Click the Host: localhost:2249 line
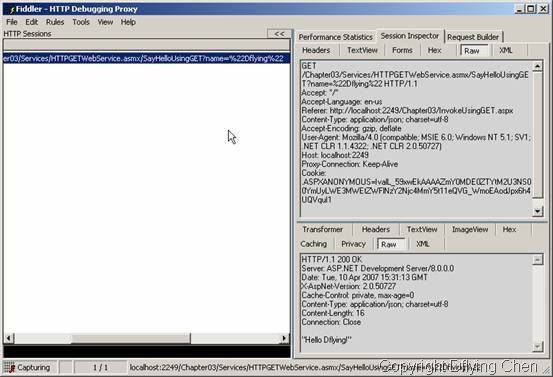Screen dimensions: 553x377 [x=335, y=155]
